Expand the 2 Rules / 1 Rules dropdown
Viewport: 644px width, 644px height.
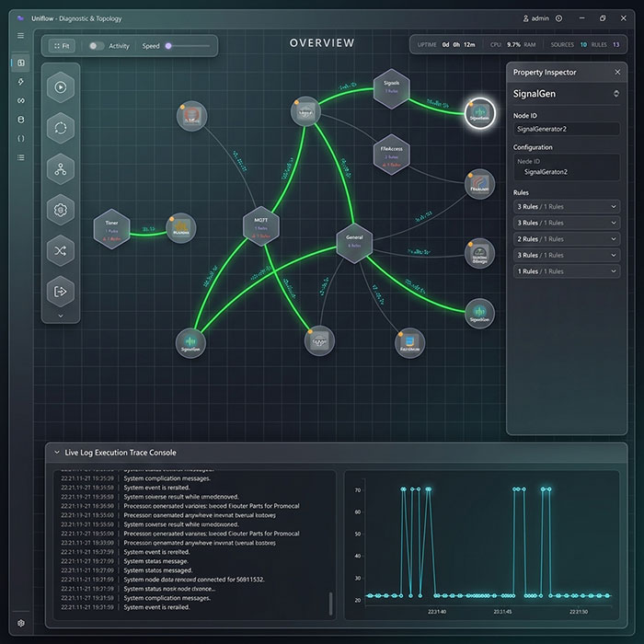click(x=567, y=239)
